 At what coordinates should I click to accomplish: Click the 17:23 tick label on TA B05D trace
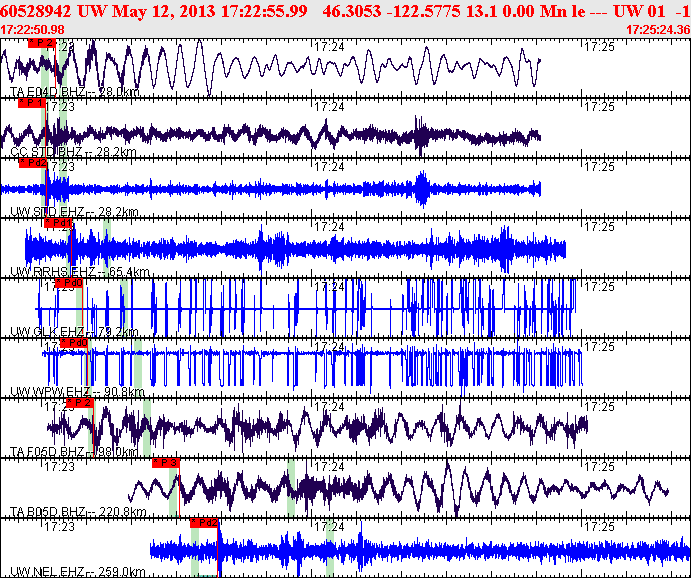point(59,466)
